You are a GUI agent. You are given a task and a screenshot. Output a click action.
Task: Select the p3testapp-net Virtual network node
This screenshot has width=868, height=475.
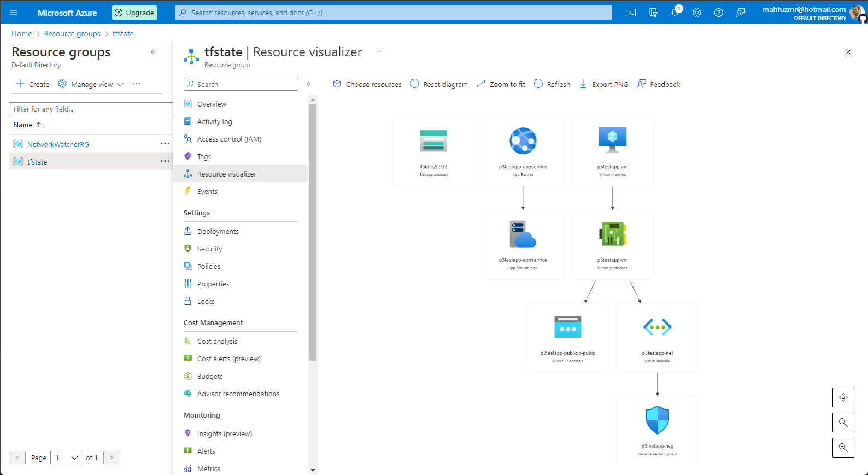pos(658,338)
